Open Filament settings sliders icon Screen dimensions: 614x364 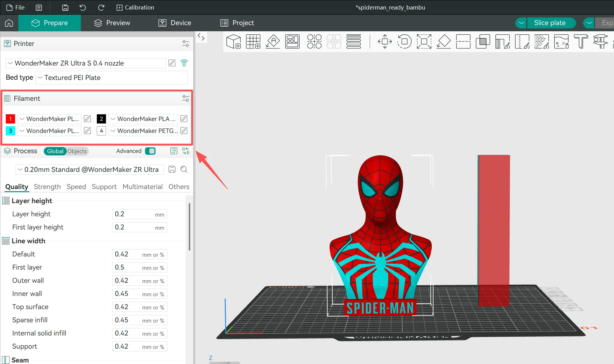185,98
